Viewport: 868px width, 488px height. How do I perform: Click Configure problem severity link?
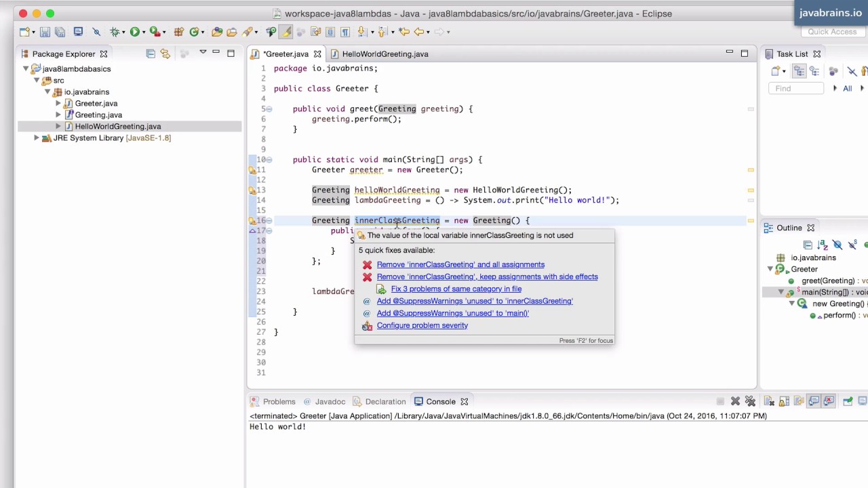pos(422,325)
